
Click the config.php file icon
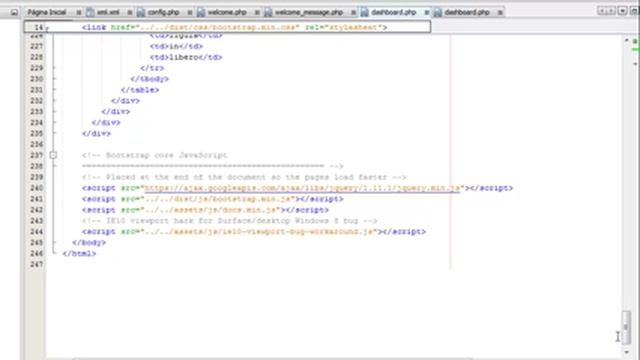[x=141, y=12]
